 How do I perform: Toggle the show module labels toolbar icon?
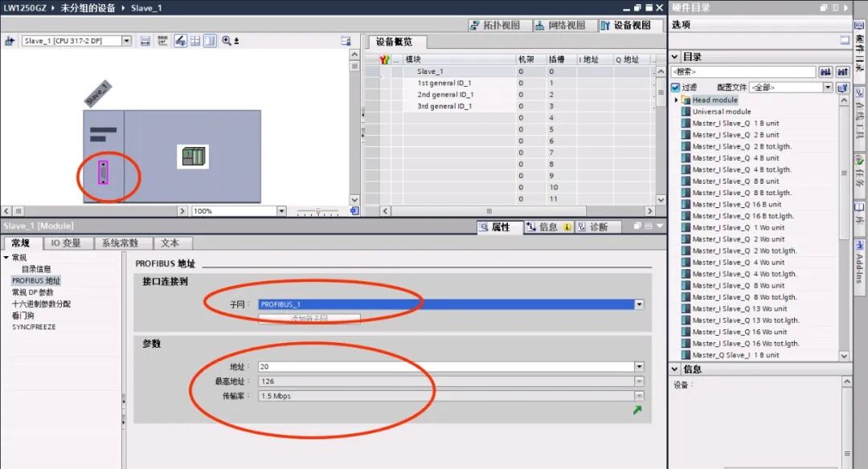145,41
